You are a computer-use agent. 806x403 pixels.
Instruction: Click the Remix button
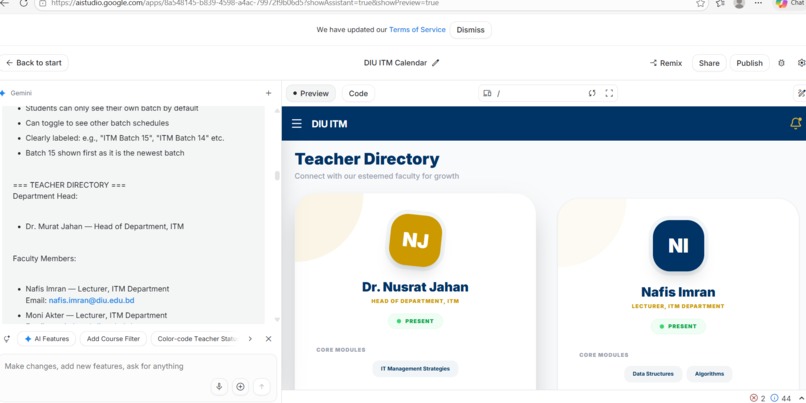(666, 63)
